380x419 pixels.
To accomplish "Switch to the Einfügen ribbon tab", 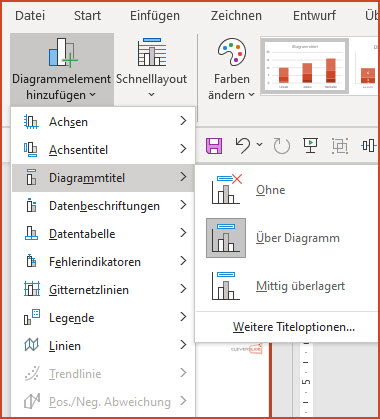I will click(155, 16).
